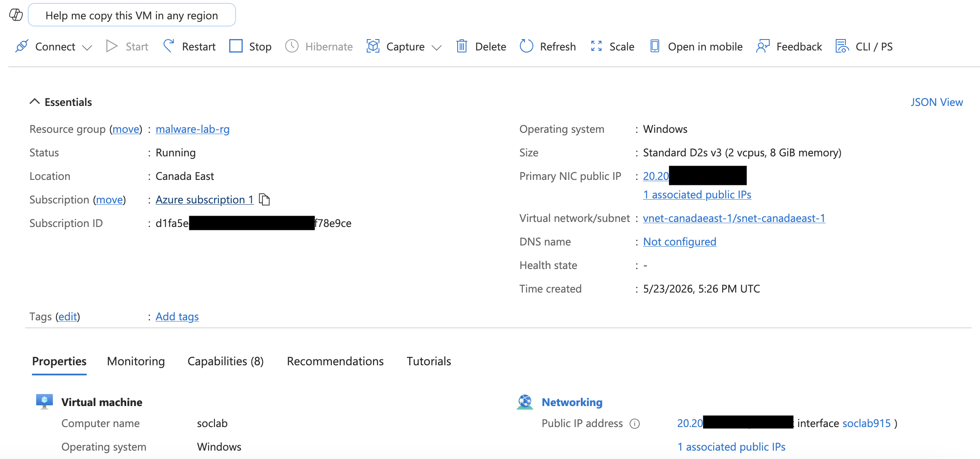
Task: Click the Tags edit link
Action: pyautogui.click(x=68, y=317)
